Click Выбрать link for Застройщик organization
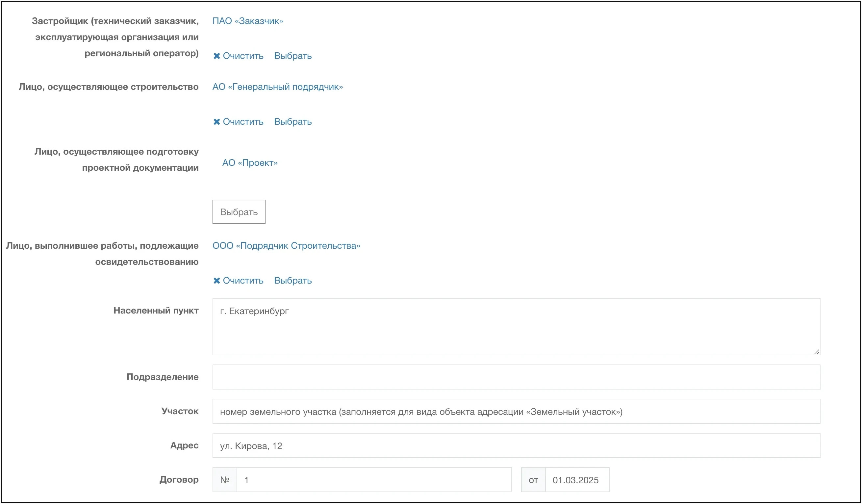862x504 pixels. [x=293, y=56]
